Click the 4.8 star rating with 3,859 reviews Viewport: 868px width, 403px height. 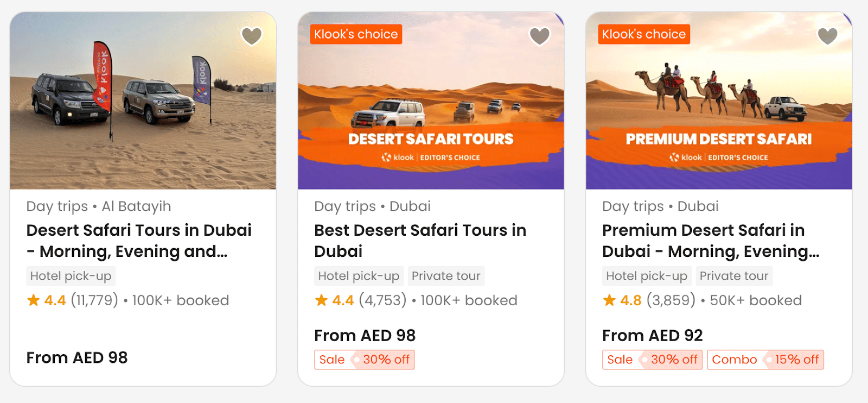[649, 300]
